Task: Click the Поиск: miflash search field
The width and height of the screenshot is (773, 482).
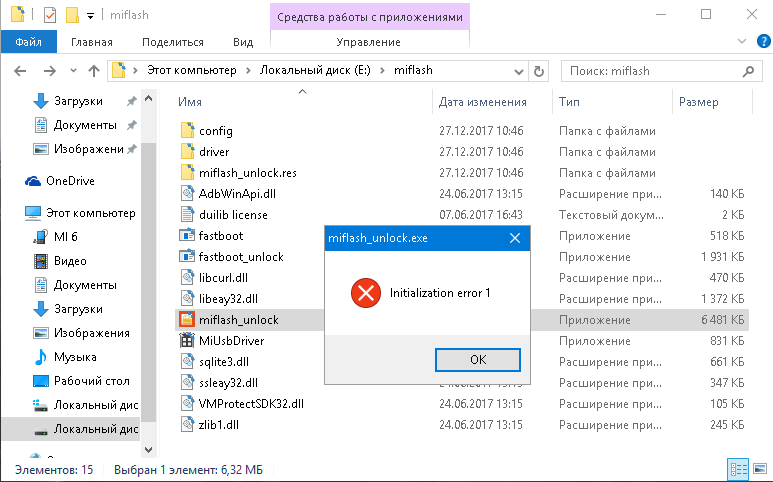Action: [x=650, y=72]
